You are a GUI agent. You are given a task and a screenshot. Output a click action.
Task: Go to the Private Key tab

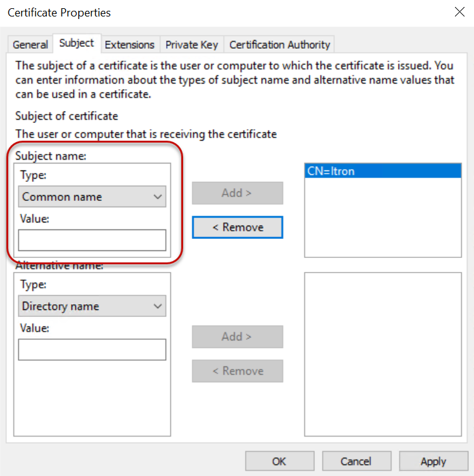(192, 44)
